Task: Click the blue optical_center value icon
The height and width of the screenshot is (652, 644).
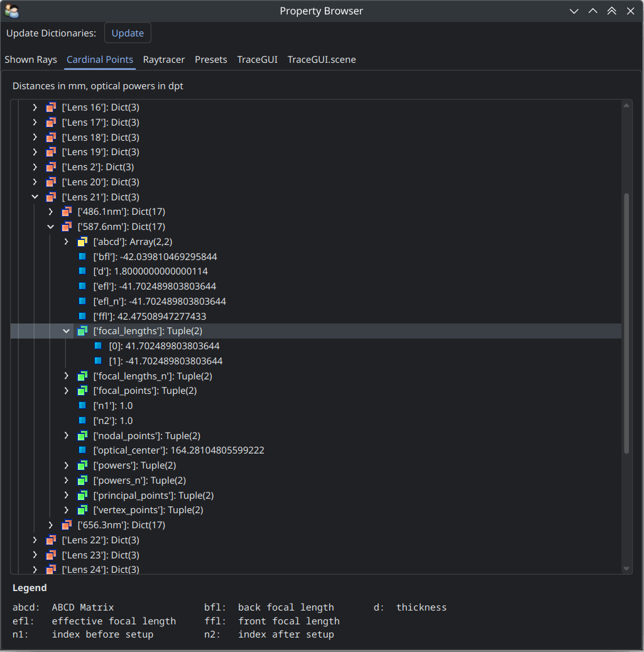Action: pos(82,450)
